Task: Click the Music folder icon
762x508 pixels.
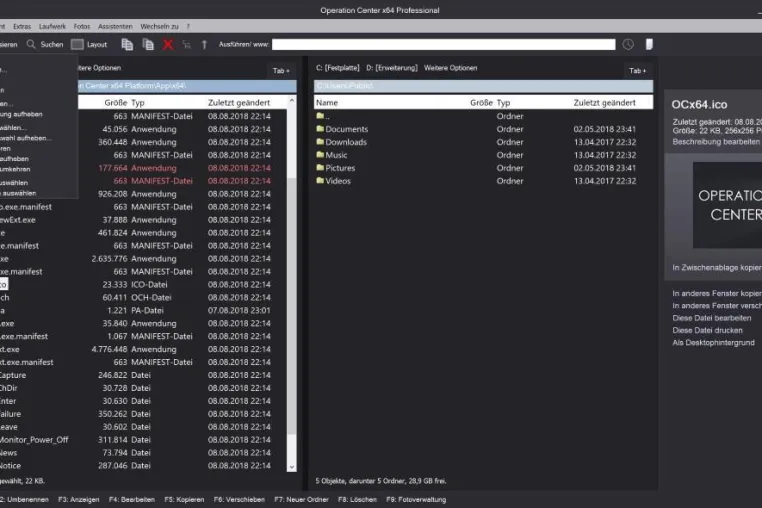Action: pos(320,155)
